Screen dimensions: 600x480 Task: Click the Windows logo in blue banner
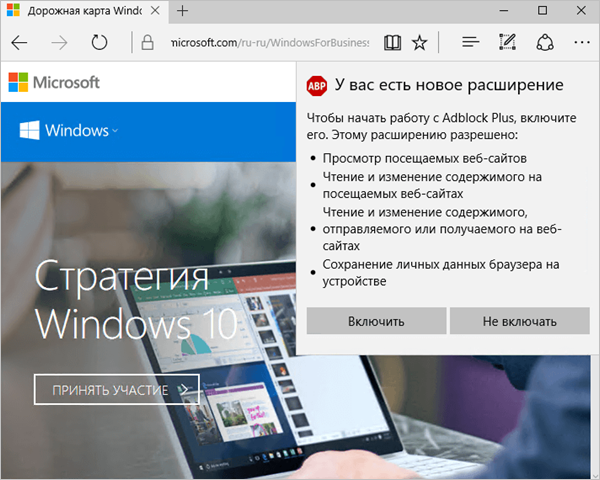point(29,130)
